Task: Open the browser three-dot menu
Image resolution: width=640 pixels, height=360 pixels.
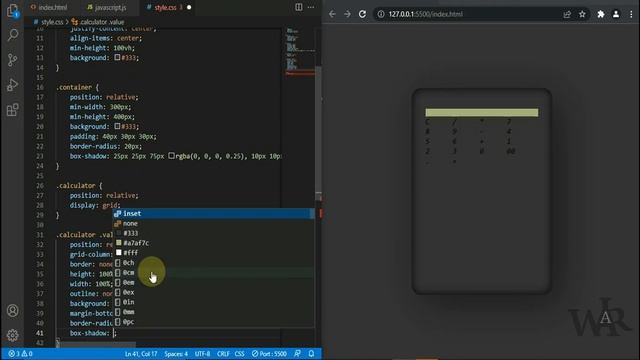Action: (x=631, y=14)
